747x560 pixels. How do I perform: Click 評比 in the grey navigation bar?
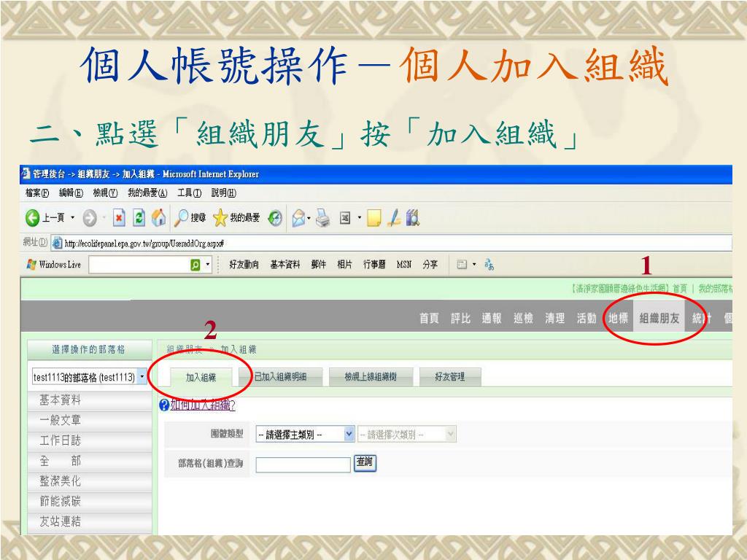click(x=461, y=318)
